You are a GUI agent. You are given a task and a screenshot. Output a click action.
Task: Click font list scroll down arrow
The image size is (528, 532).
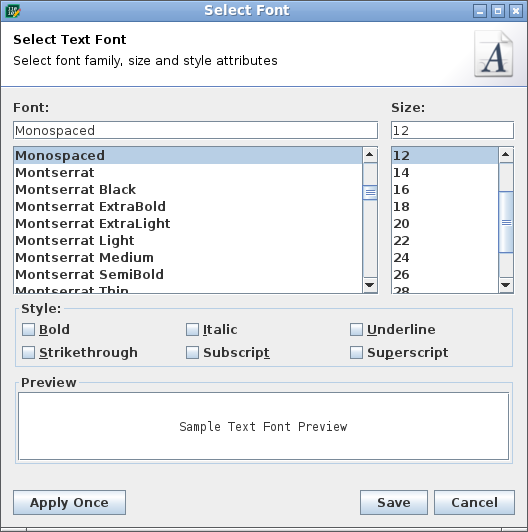click(370, 285)
